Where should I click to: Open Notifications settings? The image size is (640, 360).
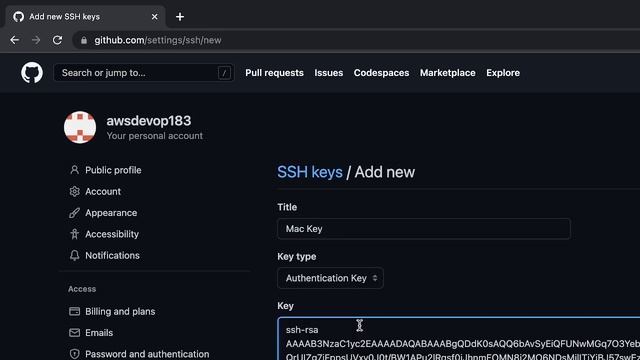pos(112,256)
